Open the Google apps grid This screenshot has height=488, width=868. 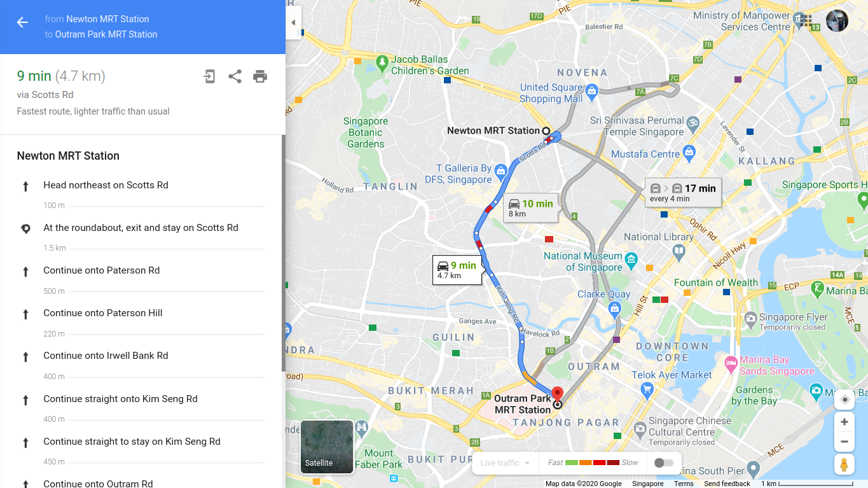(806, 21)
